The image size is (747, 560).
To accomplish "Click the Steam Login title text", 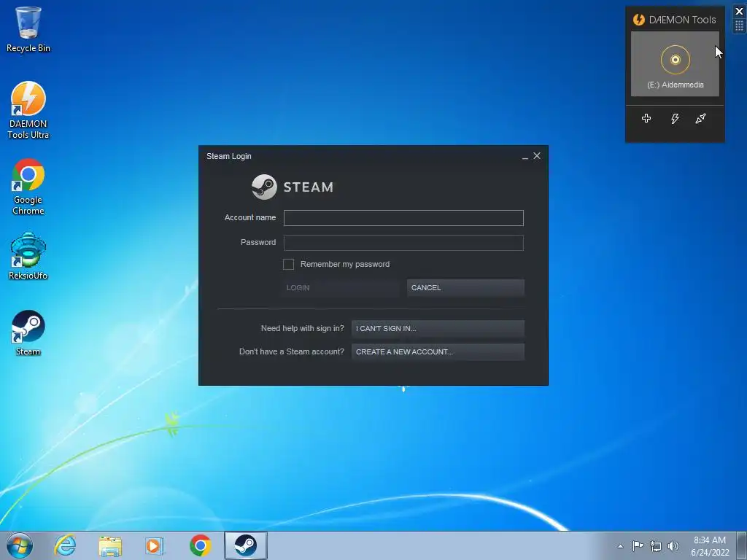I will coord(228,156).
